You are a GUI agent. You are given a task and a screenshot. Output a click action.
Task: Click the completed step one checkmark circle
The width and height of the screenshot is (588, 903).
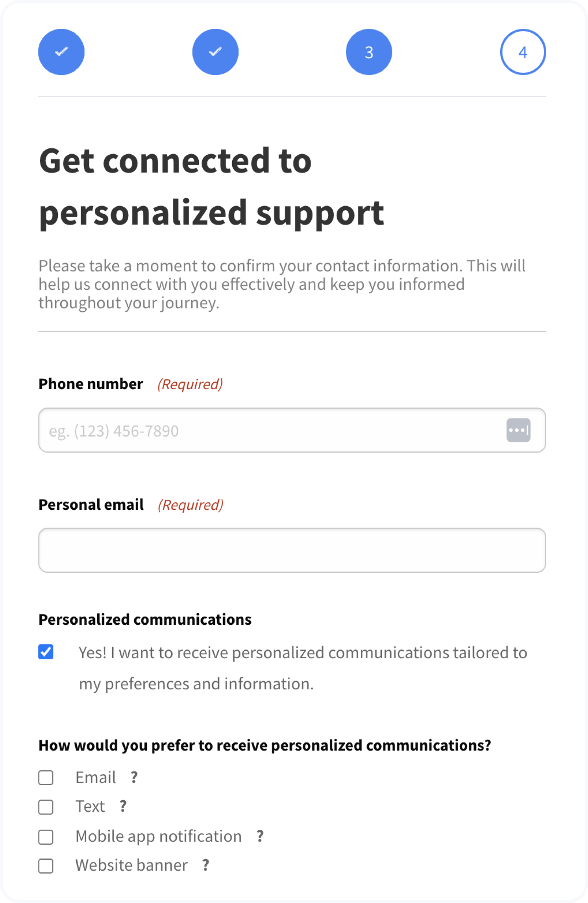(61, 52)
